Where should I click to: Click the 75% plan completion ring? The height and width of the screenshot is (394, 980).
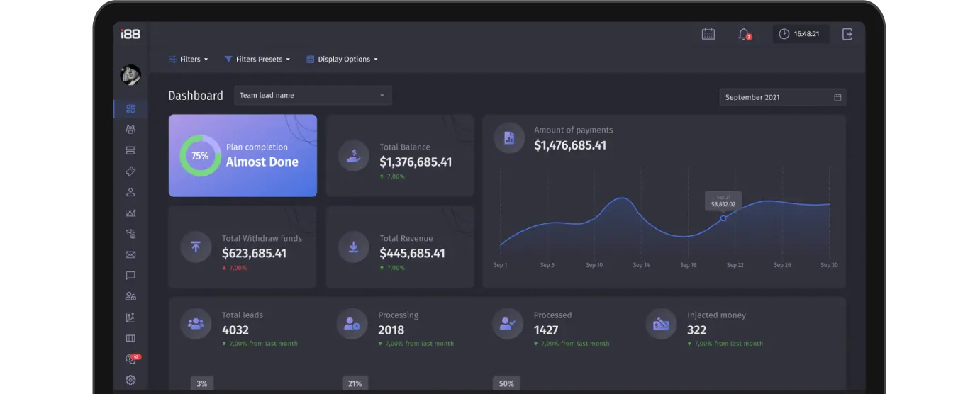pos(200,156)
